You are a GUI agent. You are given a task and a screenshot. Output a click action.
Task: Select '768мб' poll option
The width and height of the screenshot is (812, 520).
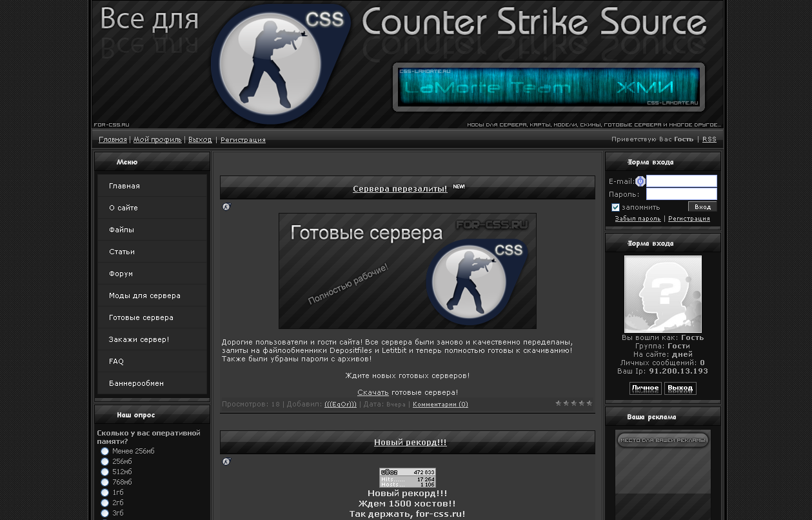[x=104, y=482]
